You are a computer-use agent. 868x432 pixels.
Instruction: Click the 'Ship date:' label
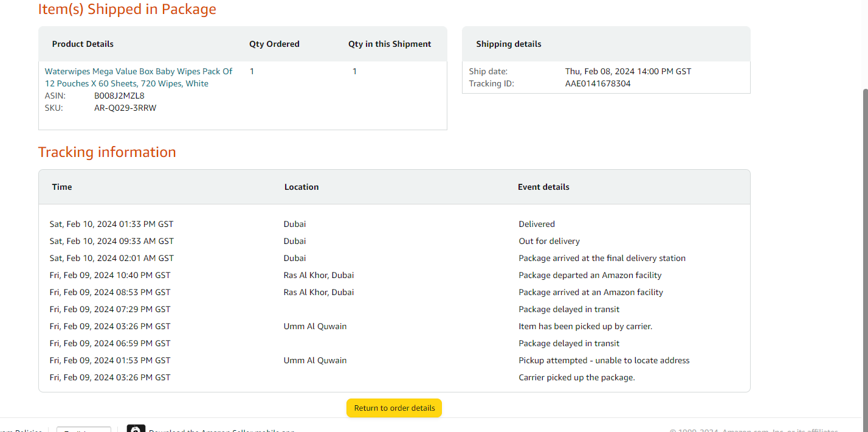[x=488, y=71]
